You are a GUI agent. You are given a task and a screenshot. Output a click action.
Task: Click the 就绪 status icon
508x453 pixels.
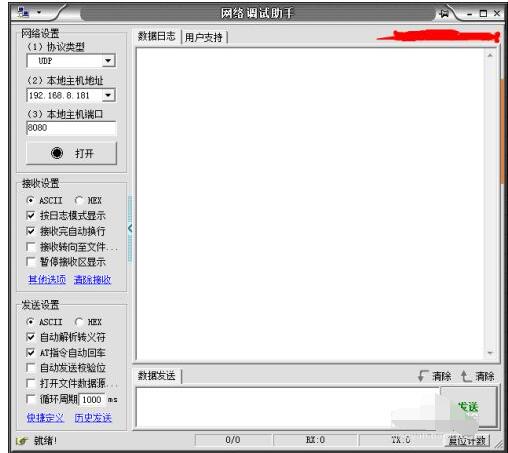click(22, 441)
